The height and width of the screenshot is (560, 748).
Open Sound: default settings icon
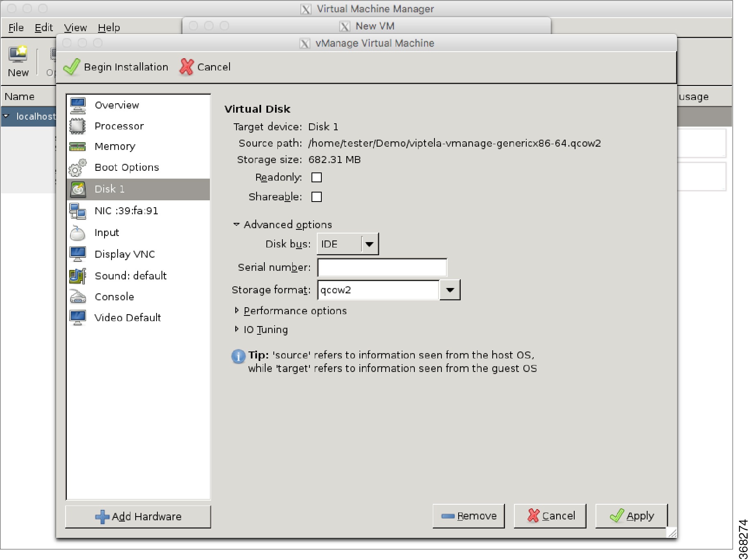point(130,276)
